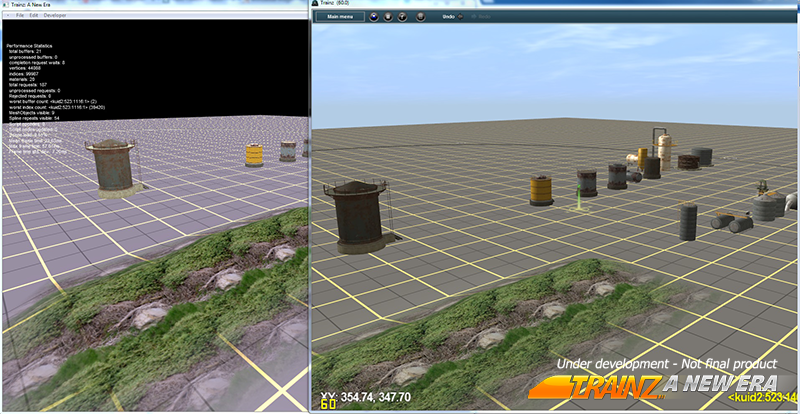This screenshot has height=414, width=800.
Task: Click the 'total requests: 107' line
Action: coord(28,85)
